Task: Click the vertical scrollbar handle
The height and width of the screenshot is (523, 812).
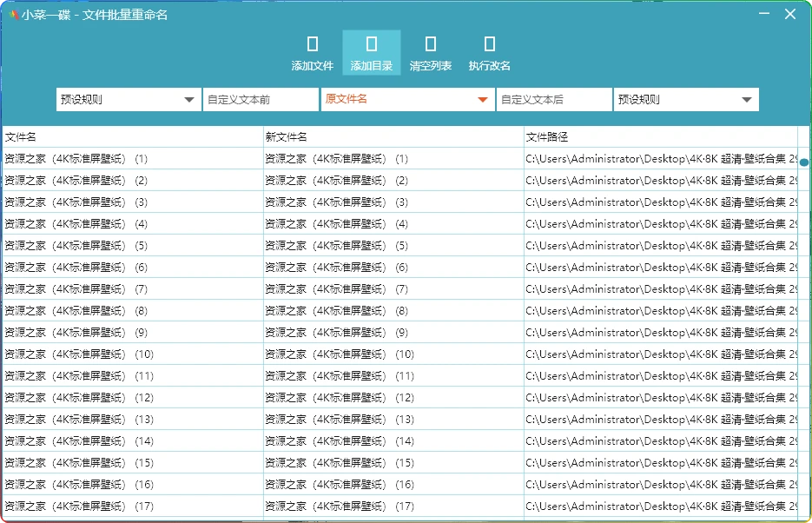Action: (x=804, y=162)
